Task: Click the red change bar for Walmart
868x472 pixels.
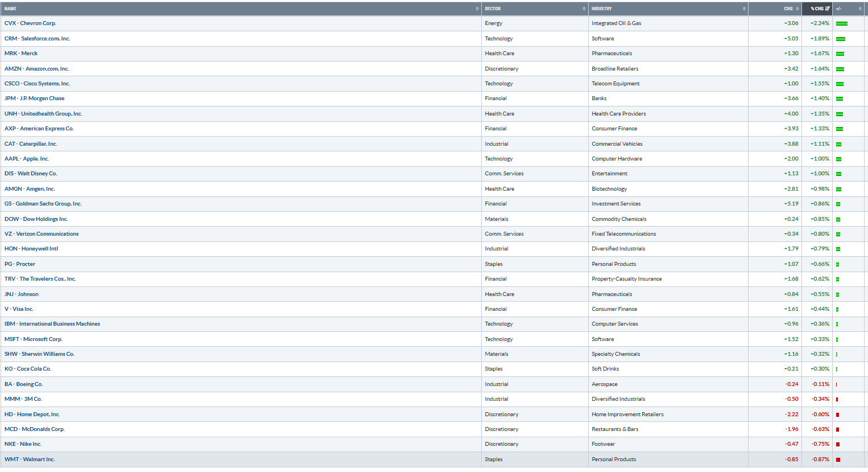Action: pos(838,460)
